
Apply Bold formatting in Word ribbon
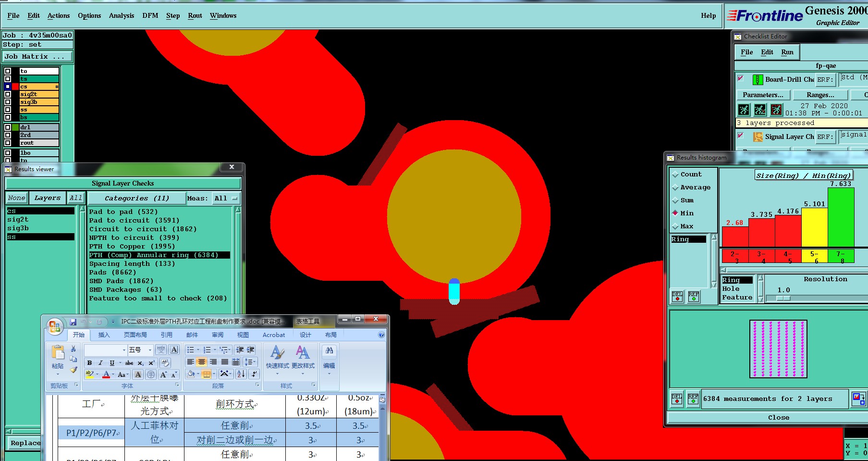click(89, 363)
